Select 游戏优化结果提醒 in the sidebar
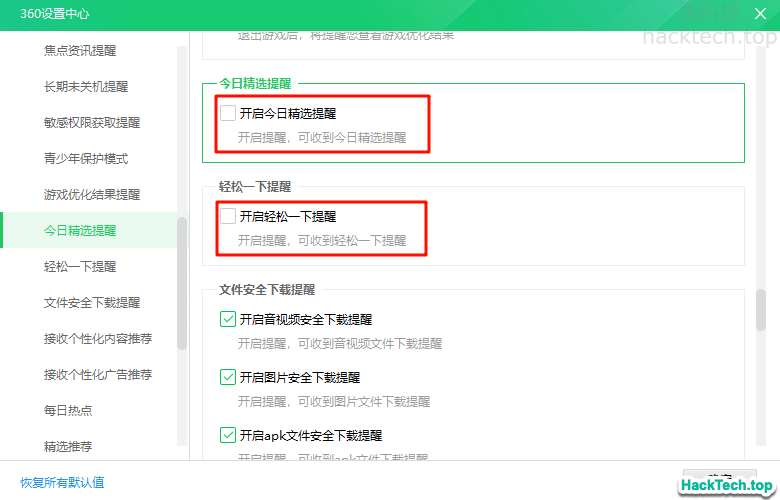This screenshot has height=500, width=780. point(92,195)
